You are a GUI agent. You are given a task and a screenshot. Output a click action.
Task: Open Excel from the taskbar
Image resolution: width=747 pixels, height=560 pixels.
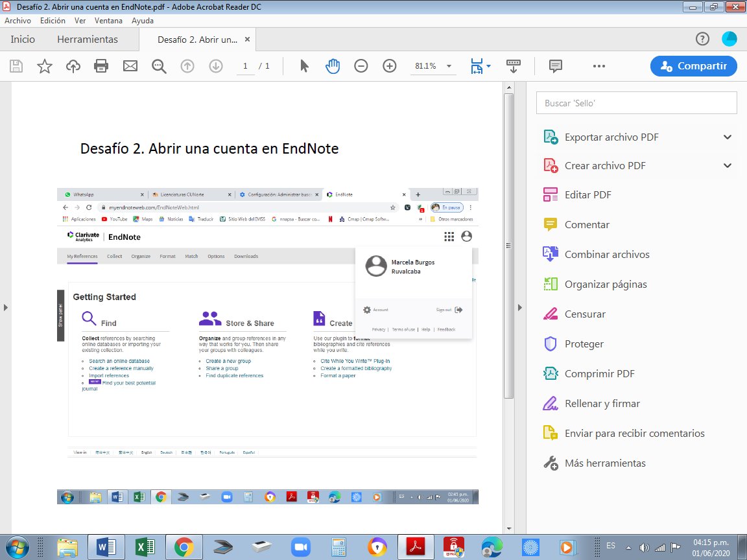pos(145,547)
